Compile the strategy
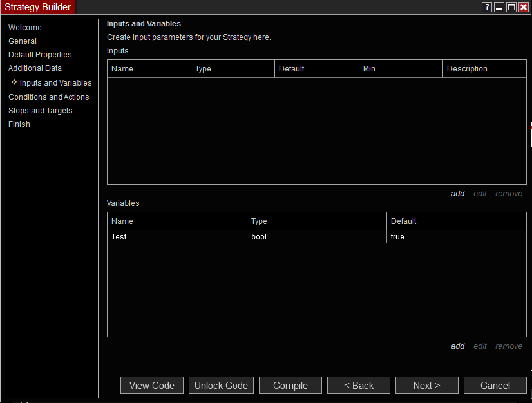The image size is (532, 403). [290, 386]
